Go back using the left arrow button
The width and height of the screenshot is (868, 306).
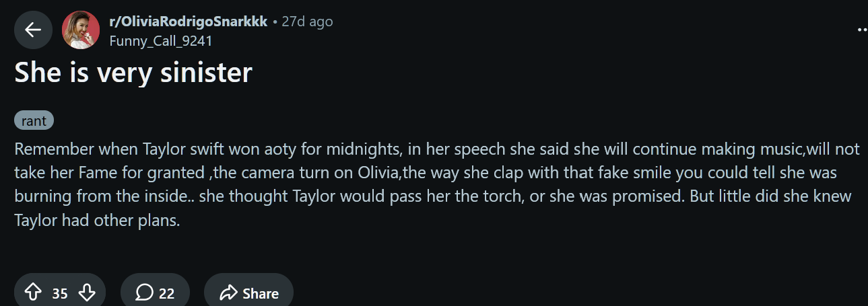click(x=33, y=30)
